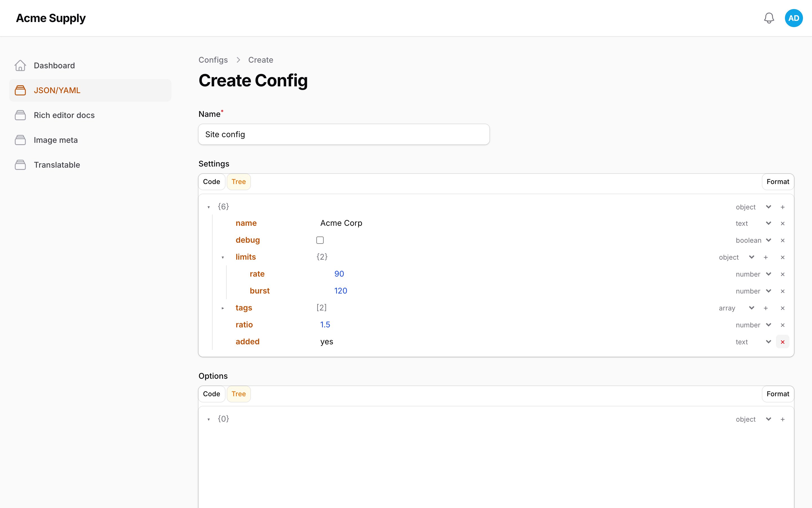This screenshot has width=812, height=508.
Task: Go to Configs breadcrumb link
Action: coord(213,60)
